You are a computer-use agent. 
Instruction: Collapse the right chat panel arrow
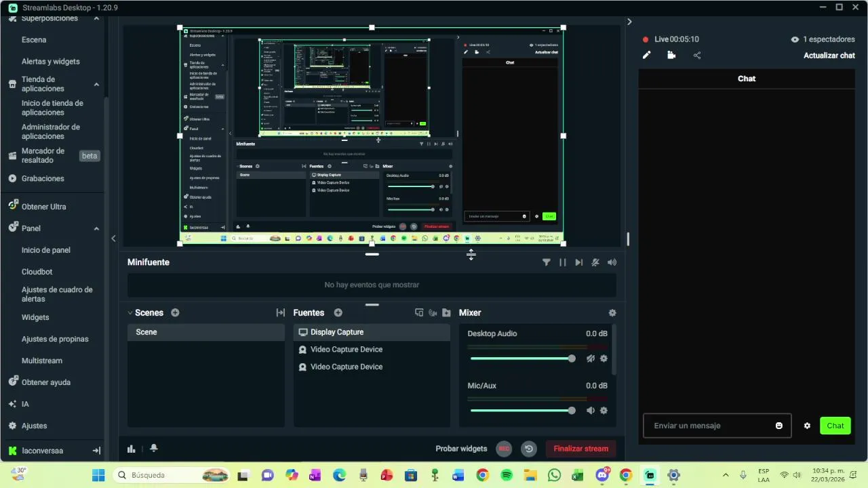point(629,22)
